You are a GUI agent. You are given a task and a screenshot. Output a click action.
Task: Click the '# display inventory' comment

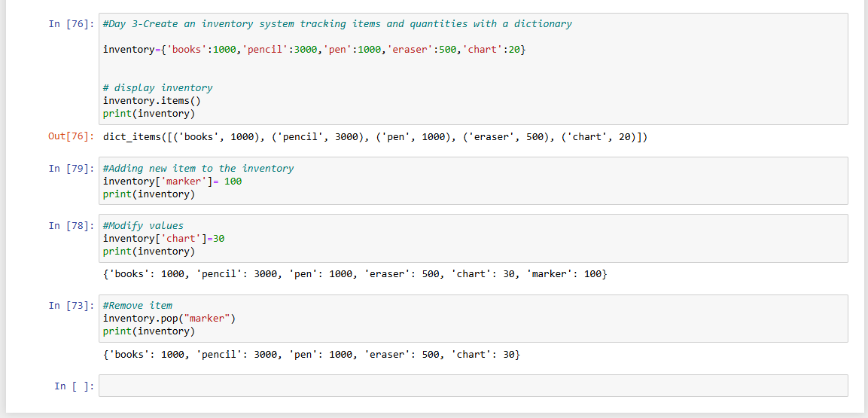point(158,88)
